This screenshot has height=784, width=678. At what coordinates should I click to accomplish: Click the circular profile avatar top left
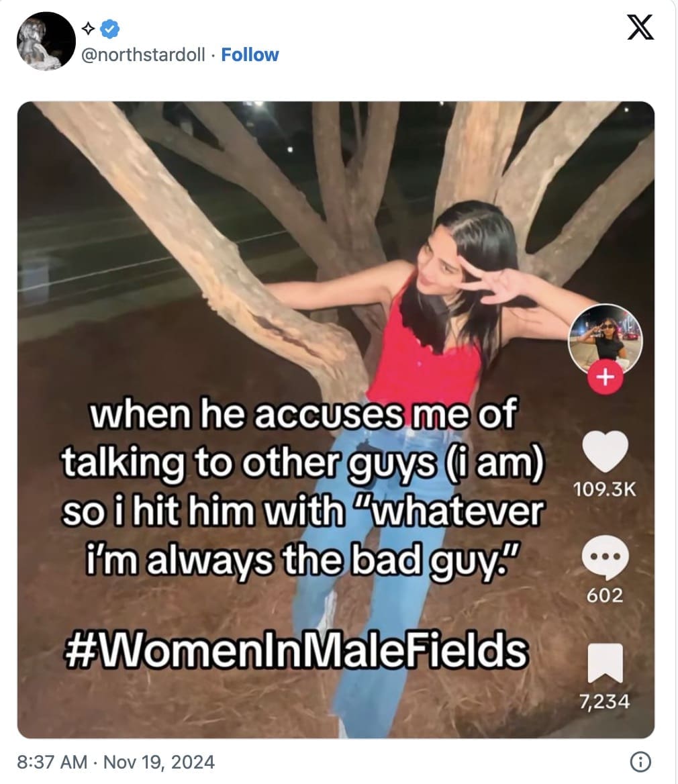(x=45, y=40)
